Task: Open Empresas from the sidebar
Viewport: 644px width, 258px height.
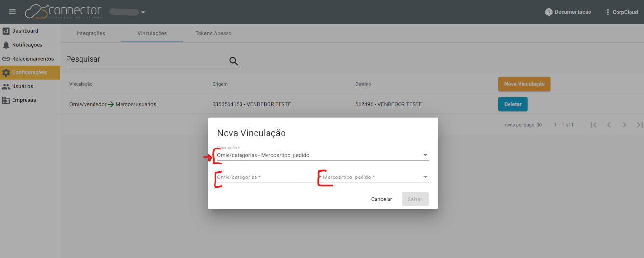Action: [x=30, y=100]
